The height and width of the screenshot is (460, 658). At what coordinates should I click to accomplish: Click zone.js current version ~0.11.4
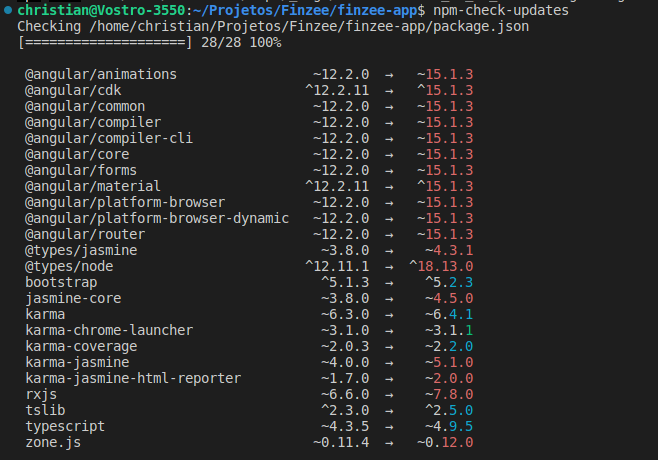click(341, 442)
